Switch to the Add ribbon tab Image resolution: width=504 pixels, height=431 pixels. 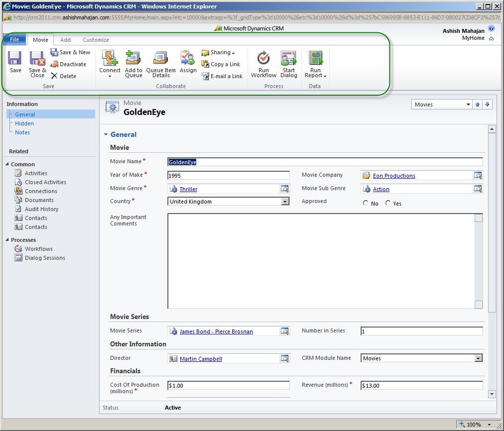pos(65,40)
